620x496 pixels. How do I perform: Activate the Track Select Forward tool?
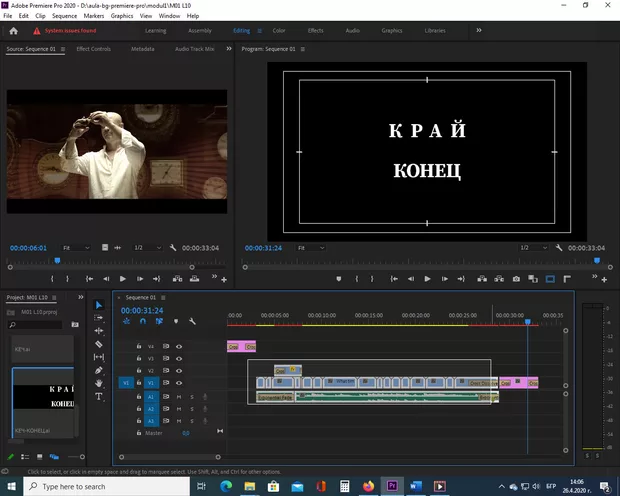99,318
